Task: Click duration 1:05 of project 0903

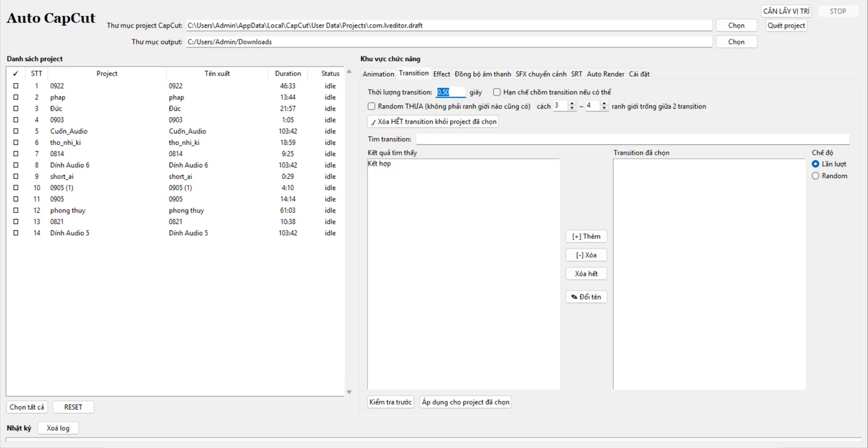Action: 288,120
